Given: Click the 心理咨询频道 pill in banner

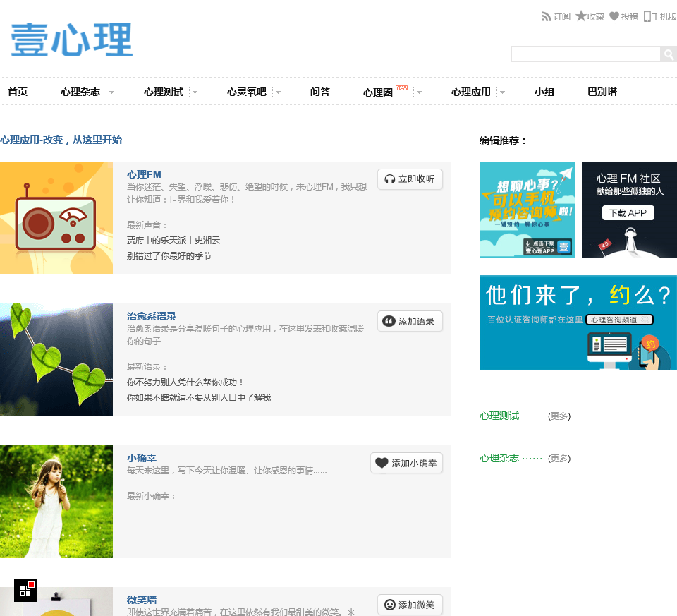Looking at the screenshot, I should pyautogui.click(x=620, y=320).
